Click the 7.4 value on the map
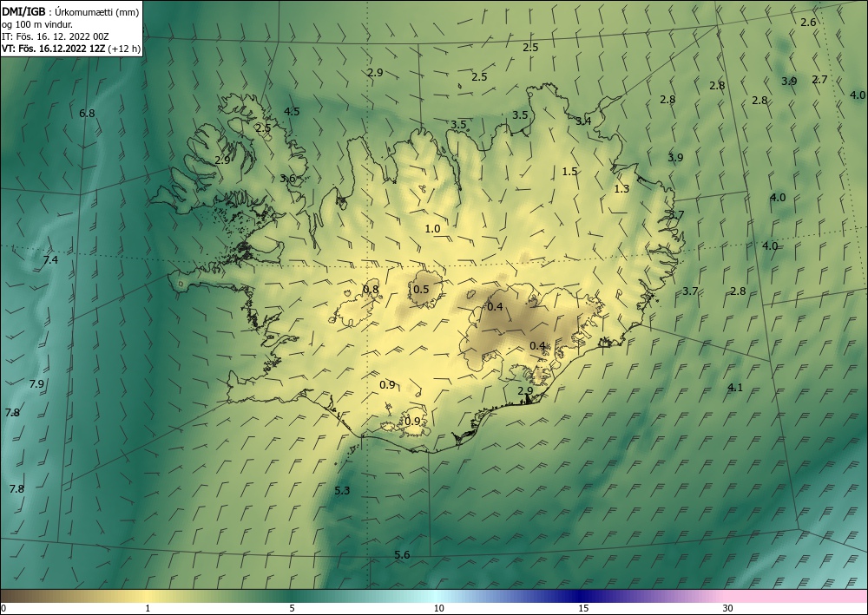Screen dimensions: 868x615 (50, 260)
